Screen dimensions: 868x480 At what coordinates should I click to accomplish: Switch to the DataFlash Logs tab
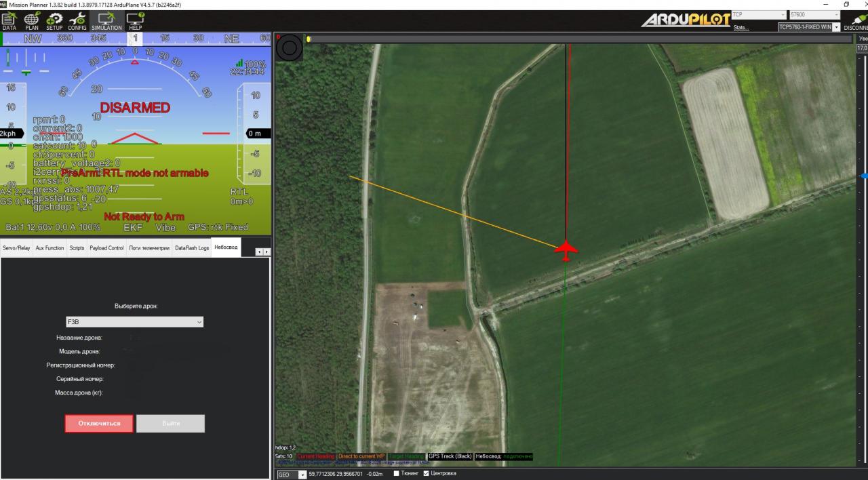pyautogui.click(x=192, y=248)
